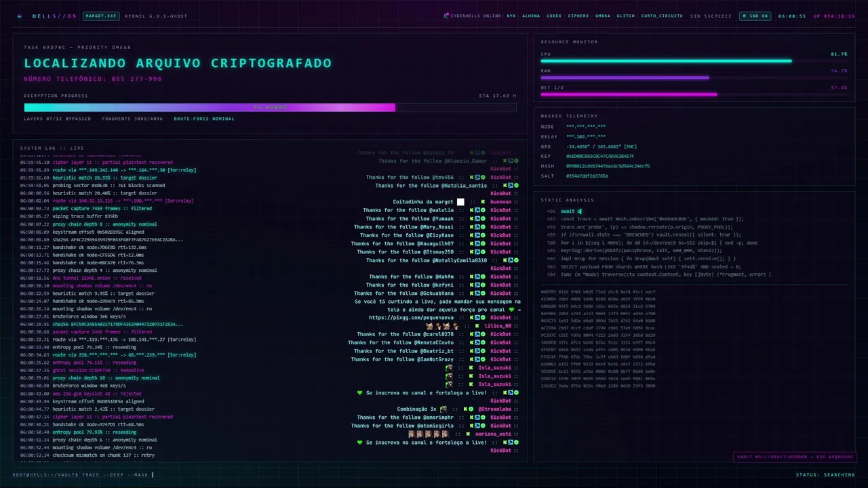The width and height of the screenshot is (868, 488).
Task: Click Kick badge on @atomicgirls follow row
Action: 471,426
